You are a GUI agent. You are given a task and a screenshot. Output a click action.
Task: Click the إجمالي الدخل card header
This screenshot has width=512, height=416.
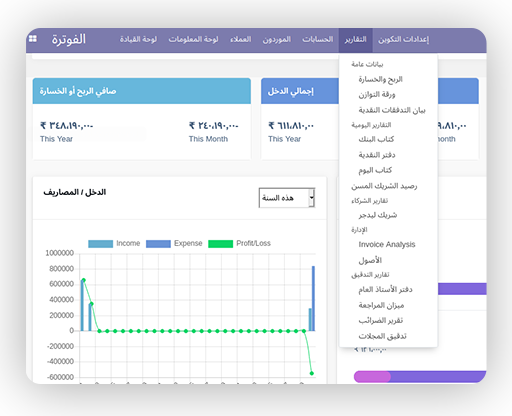pos(300,91)
